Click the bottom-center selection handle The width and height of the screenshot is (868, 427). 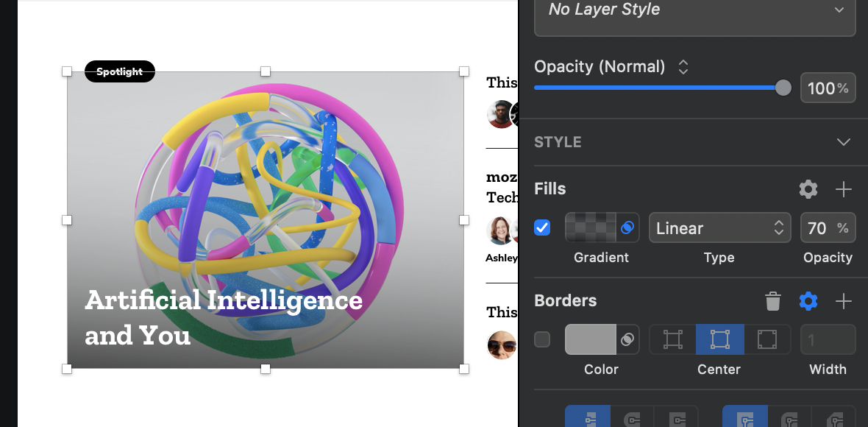(x=265, y=369)
